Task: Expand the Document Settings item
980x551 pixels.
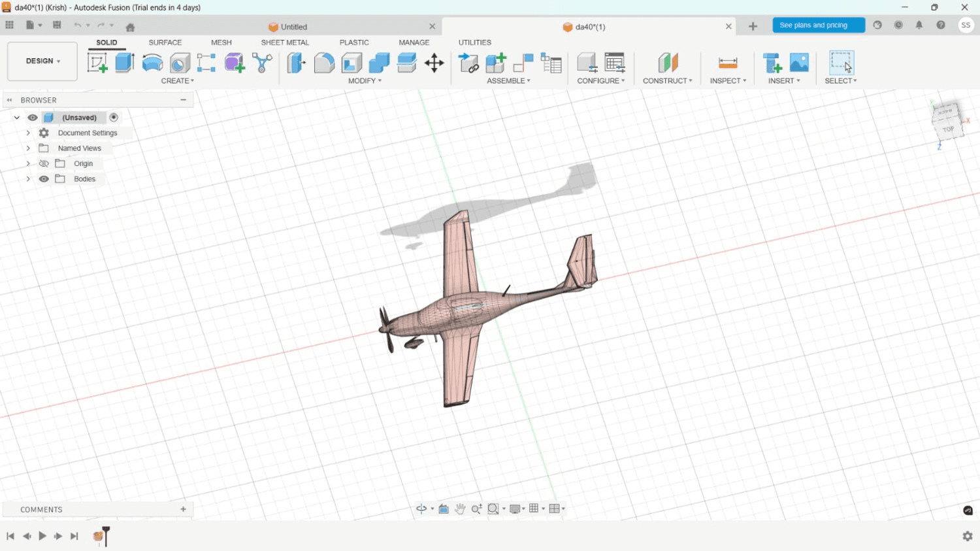Action: (28, 133)
